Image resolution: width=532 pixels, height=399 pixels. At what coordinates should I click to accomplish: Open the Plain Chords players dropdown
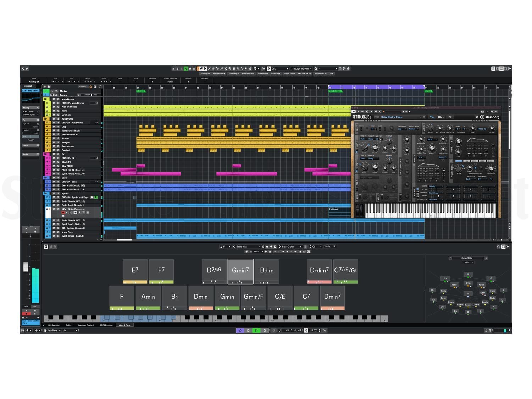(291, 246)
